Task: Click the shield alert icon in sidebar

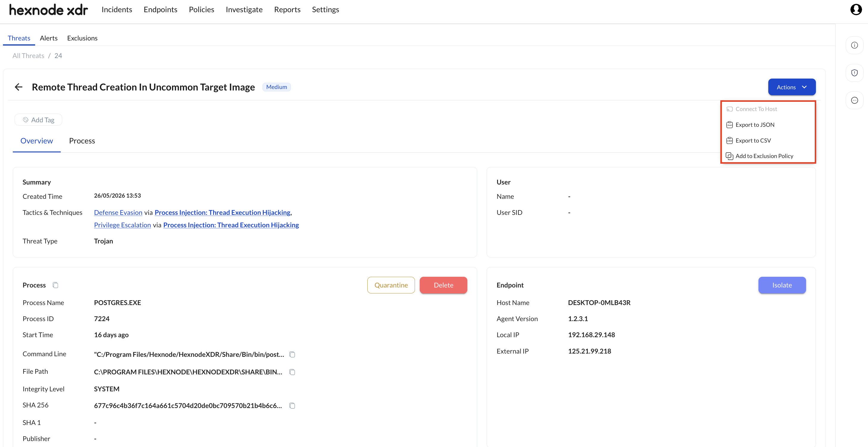Action: click(855, 73)
